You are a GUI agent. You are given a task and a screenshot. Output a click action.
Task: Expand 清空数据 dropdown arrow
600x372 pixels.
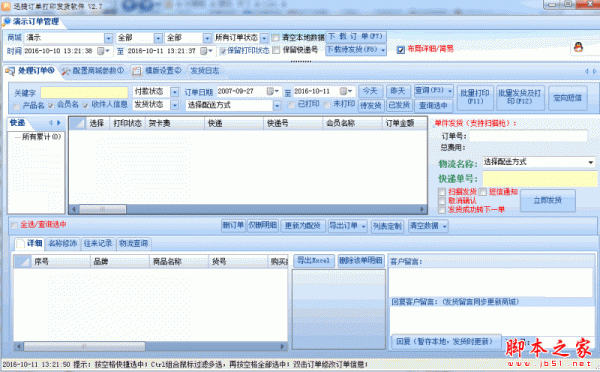click(x=444, y=226)
